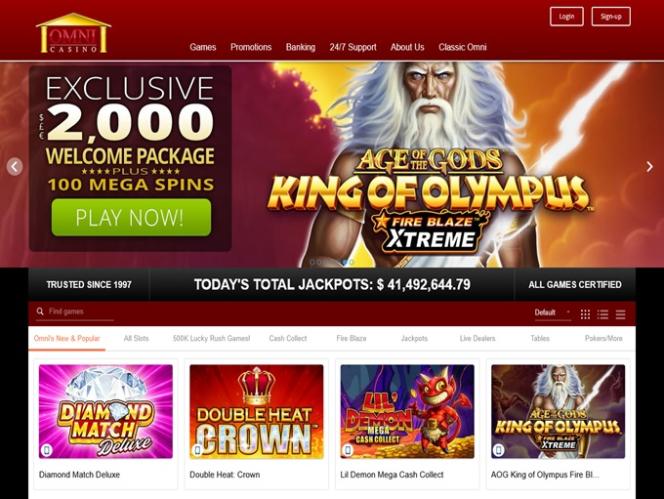Open the Games menu
The height and width of the screenshot is (499, 664).
tap(203, 47)
